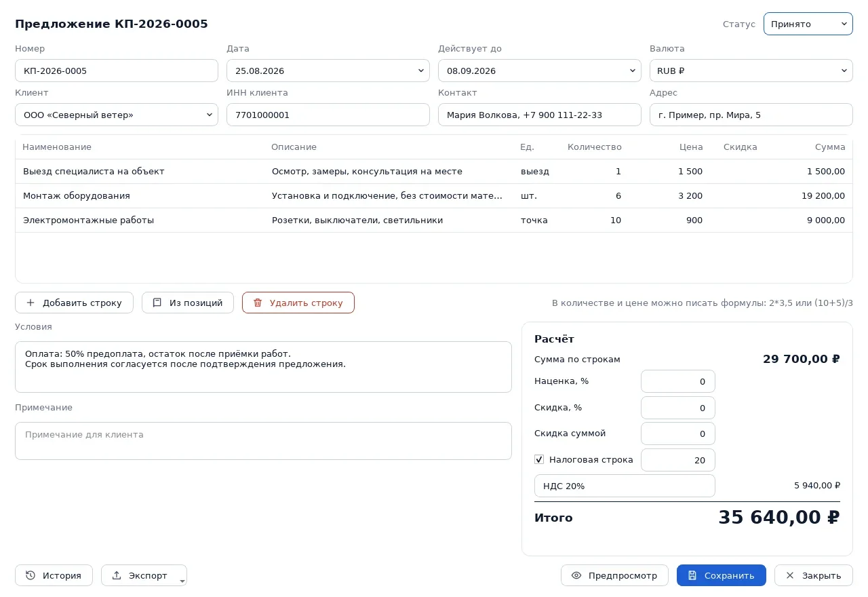
Task: Click the description Розетки, выключатели, светильники
Action: click(x=389, y=220)
